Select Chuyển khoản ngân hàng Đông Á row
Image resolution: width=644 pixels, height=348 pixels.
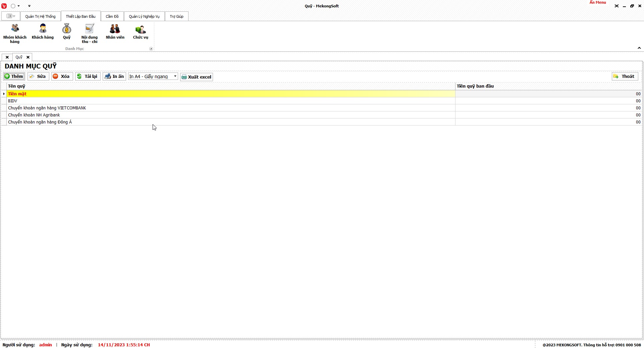click(x=231, y=122)
